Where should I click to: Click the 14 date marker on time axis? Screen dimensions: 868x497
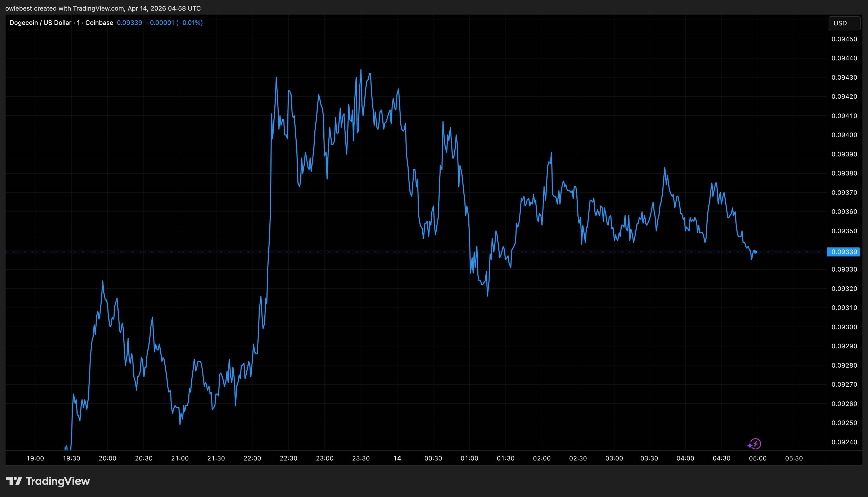(398, 458)
